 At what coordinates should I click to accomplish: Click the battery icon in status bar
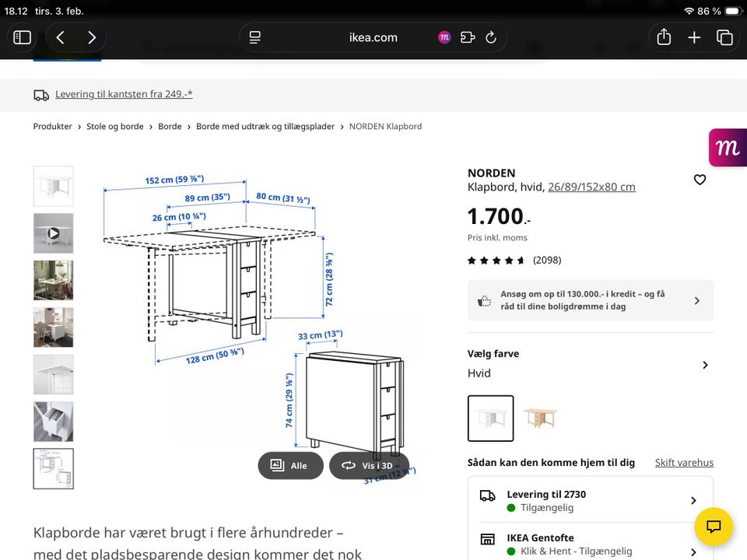[733, 11]
